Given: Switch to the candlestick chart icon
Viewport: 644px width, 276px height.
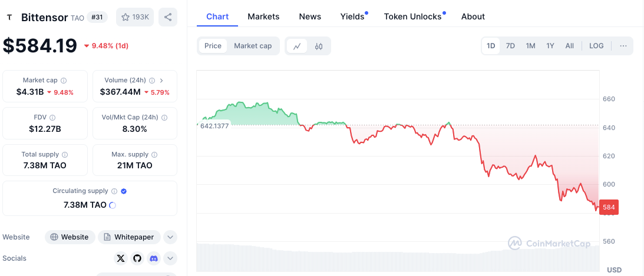Looking at the screenshot, I should coord(319,46).
